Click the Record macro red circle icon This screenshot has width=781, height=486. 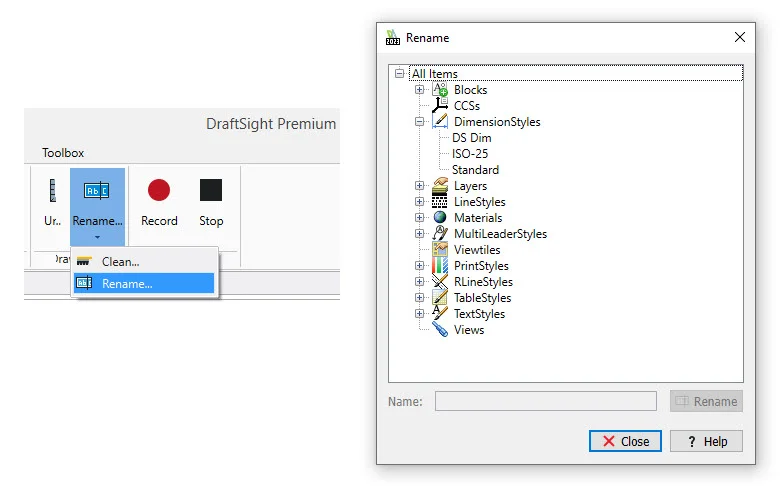tap(159, 190)
